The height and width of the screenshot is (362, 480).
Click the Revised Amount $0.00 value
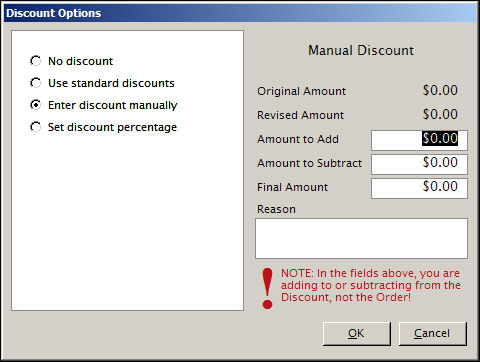coord(440,114)
